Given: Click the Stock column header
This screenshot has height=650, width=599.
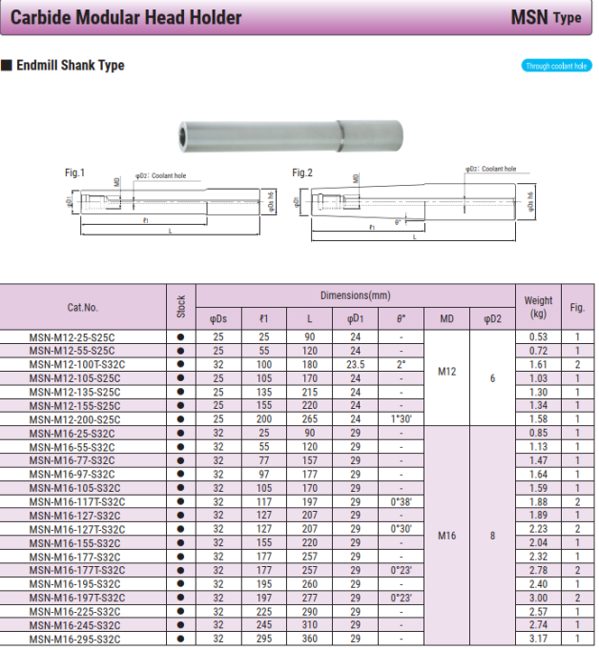Looking at the screenshot, I should tap(181, 307).
